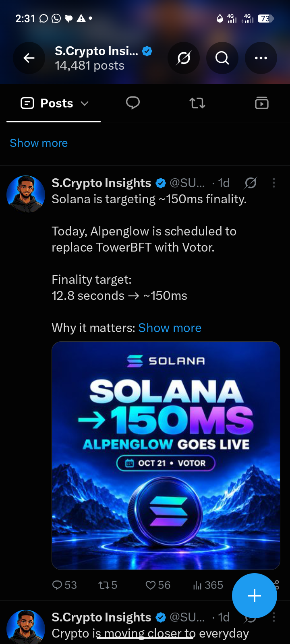290x644 pixels.
Task: Tap the back arrow button
Action: point(29,58)
